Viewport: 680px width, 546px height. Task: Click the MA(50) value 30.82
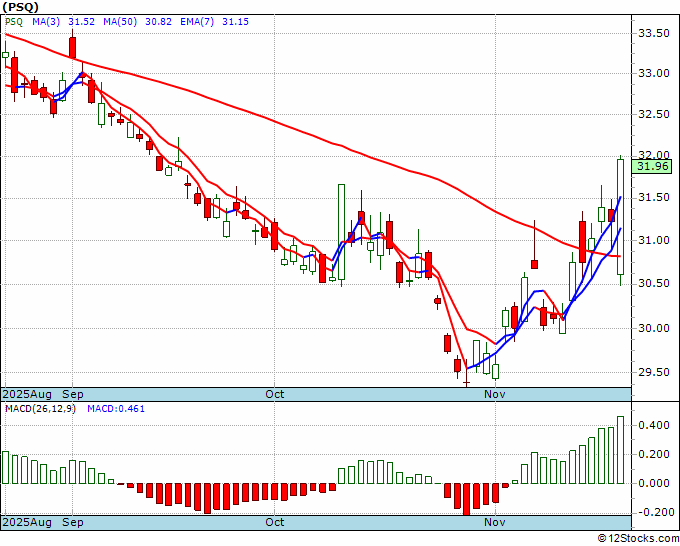[x=158, y=22]
